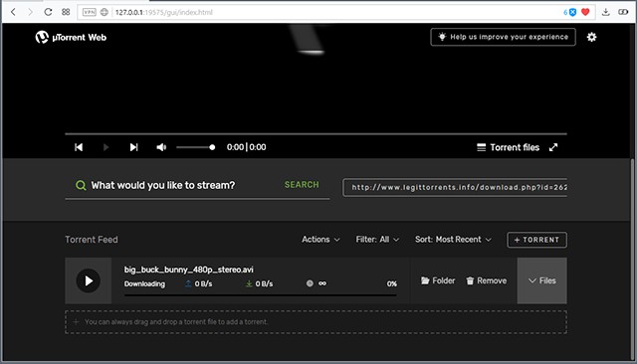Open the Torrent files list
Viewport: 637px width, 364px height.
(508, 147)
